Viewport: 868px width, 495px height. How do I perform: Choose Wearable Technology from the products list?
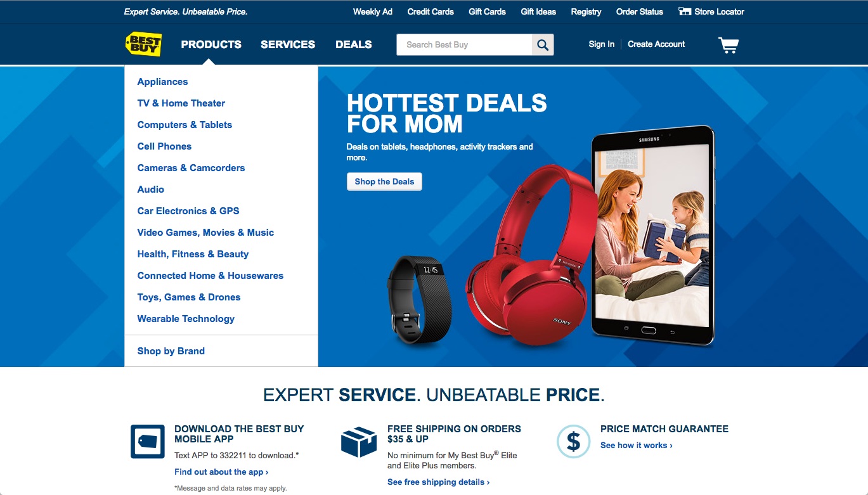186,319
